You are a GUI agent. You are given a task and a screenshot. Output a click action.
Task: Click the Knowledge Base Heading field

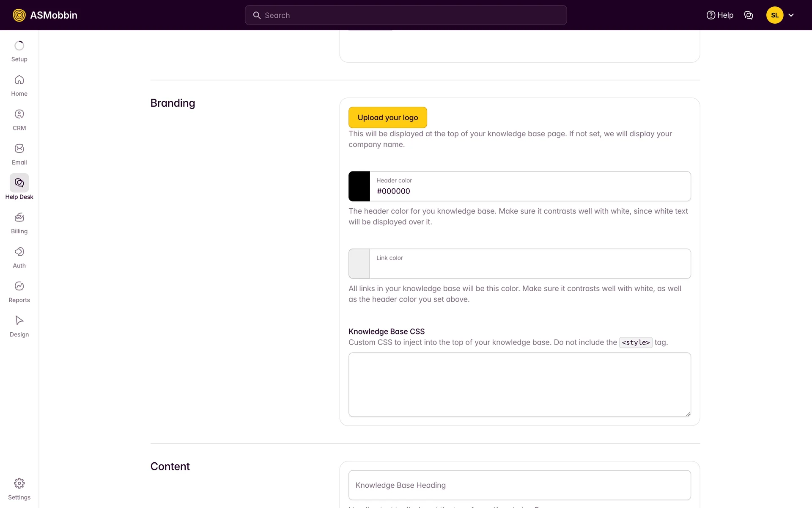coord(519,485)
